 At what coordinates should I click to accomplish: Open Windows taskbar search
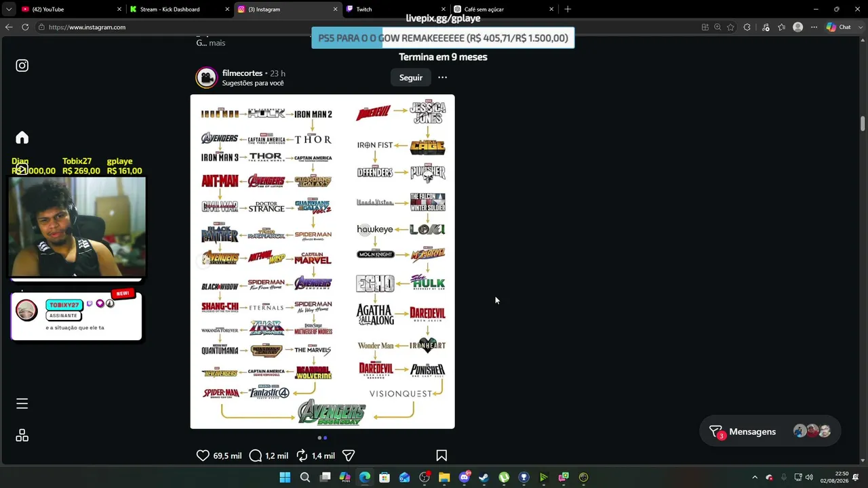click(305, 477)
